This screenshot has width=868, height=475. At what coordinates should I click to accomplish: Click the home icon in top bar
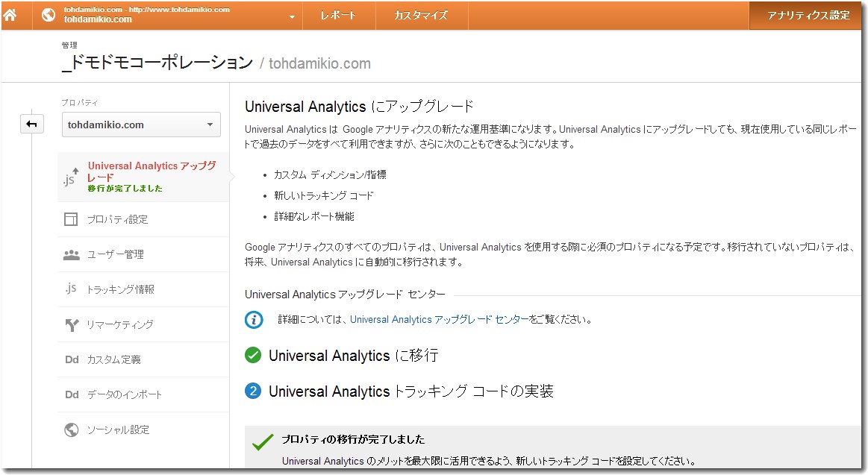click(x=10, y=15)
